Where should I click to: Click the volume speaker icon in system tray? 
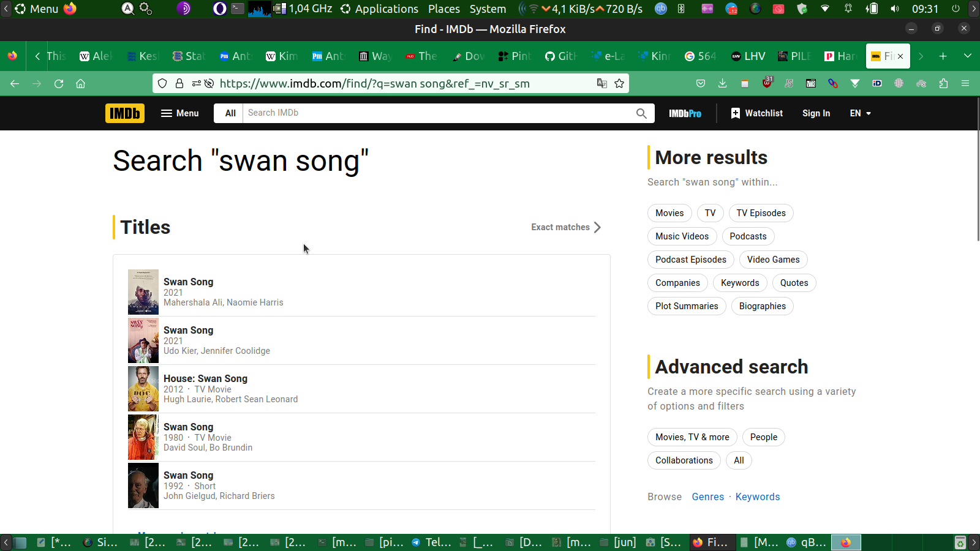pos(895,9)
